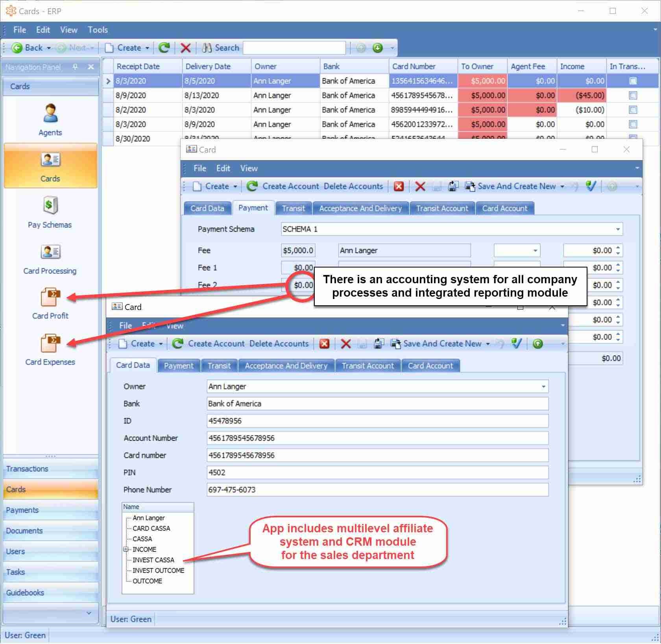The image size is (661, 644).
Task: Click Create Account in front Card window
Action: (216, 344)
